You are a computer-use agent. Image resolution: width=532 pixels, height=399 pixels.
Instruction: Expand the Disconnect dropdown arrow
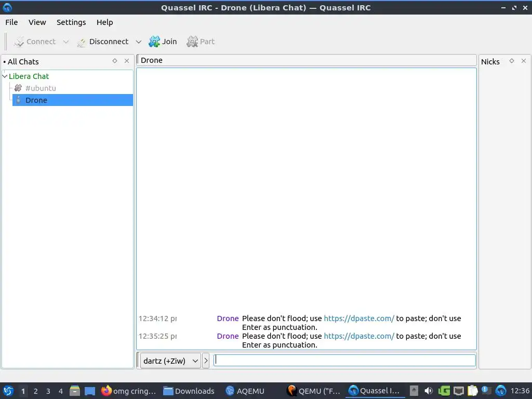(138, 42)
